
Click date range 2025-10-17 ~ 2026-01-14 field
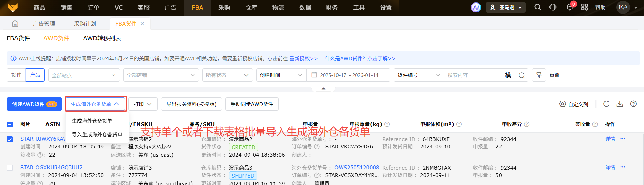tap(349, 75)
